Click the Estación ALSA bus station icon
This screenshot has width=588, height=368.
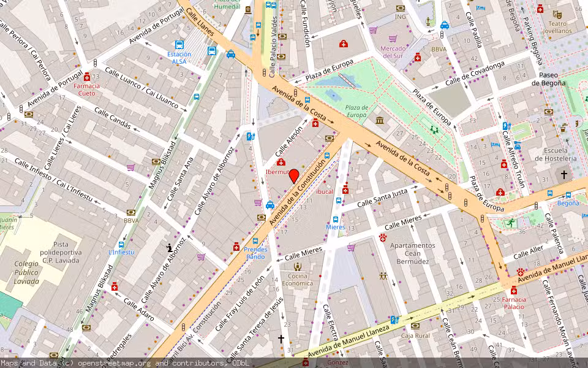pos(179,45)
